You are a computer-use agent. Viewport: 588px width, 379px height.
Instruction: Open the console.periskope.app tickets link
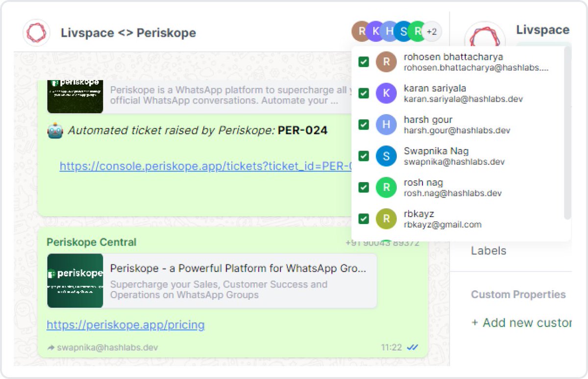206,166
